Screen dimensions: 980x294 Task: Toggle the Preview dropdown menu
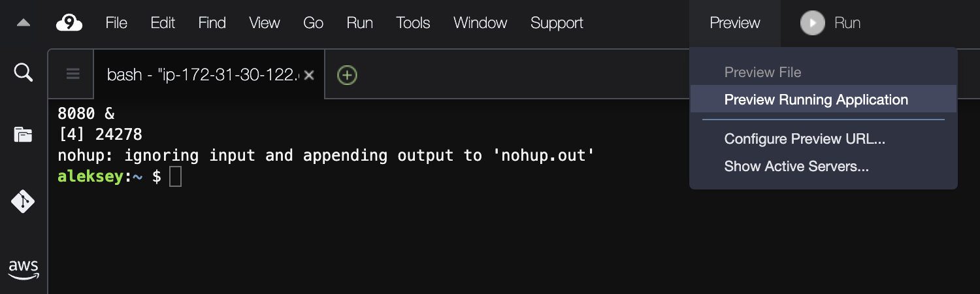coord(735,23)
